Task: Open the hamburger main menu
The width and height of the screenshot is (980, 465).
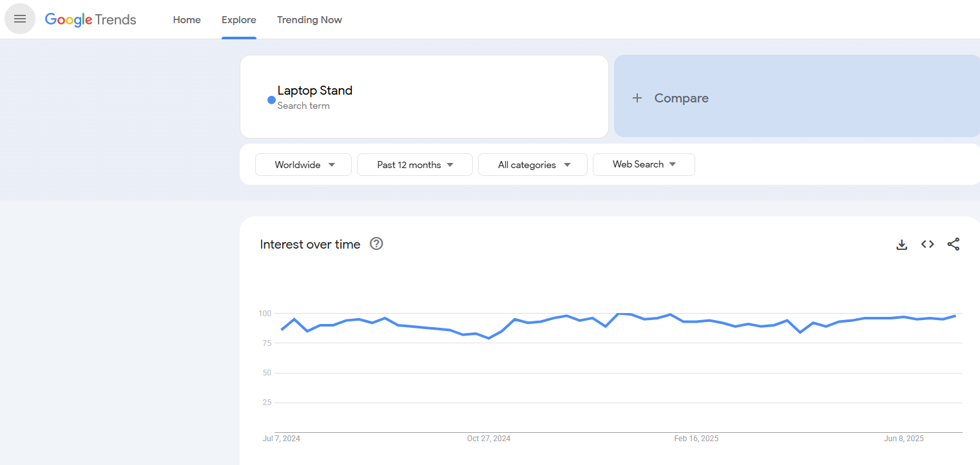Action: tap(20, 19)
